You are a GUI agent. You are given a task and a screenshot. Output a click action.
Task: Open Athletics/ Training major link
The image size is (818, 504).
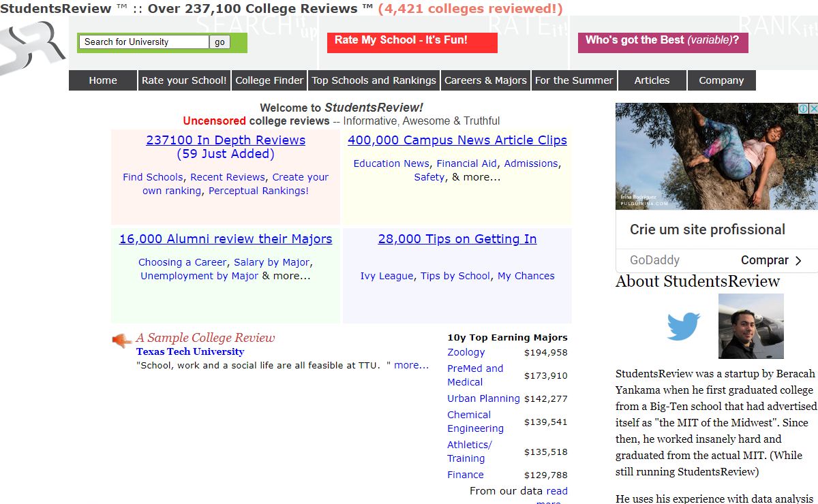coord(470,452)
